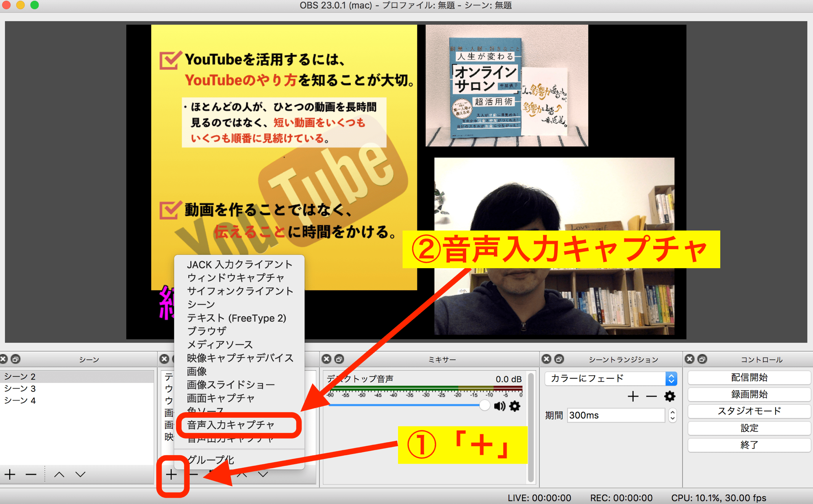
Task: Add a new scene with the plus icon
Action: pyautogui.click(x=10, y=474)
